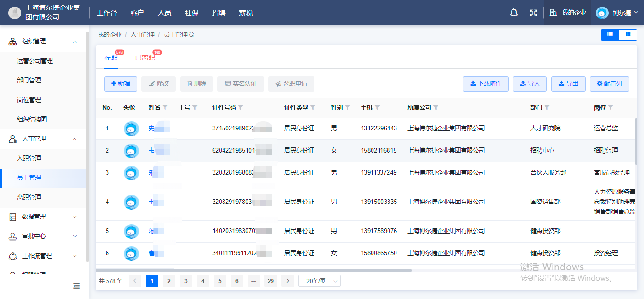
Task: Click the 数据管理 icon in sidebar
Action: coord(13,217)
